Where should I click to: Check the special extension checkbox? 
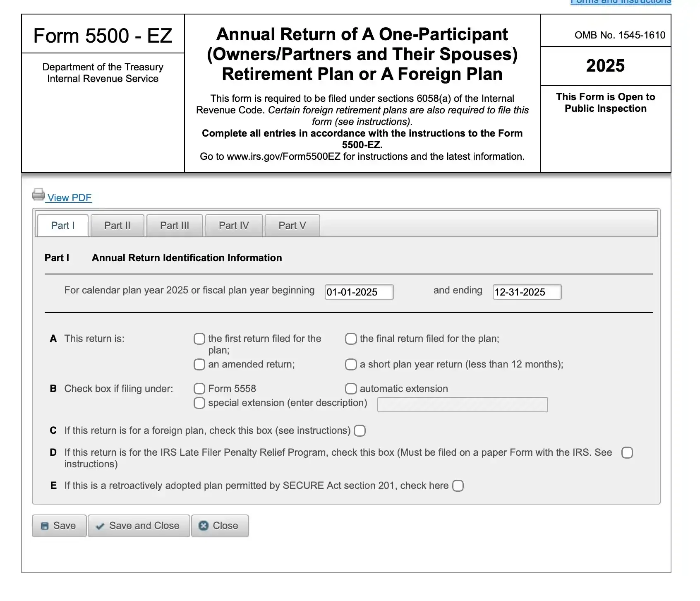[199, 403]
